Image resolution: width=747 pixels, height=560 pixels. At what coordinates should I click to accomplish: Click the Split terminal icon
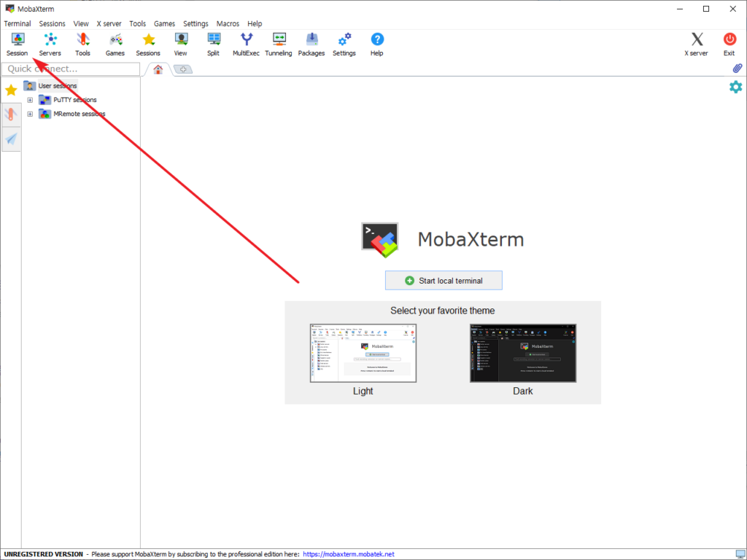point(213,44)
